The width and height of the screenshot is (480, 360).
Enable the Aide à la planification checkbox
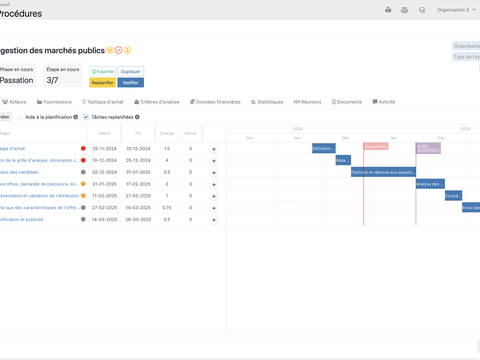20,117
